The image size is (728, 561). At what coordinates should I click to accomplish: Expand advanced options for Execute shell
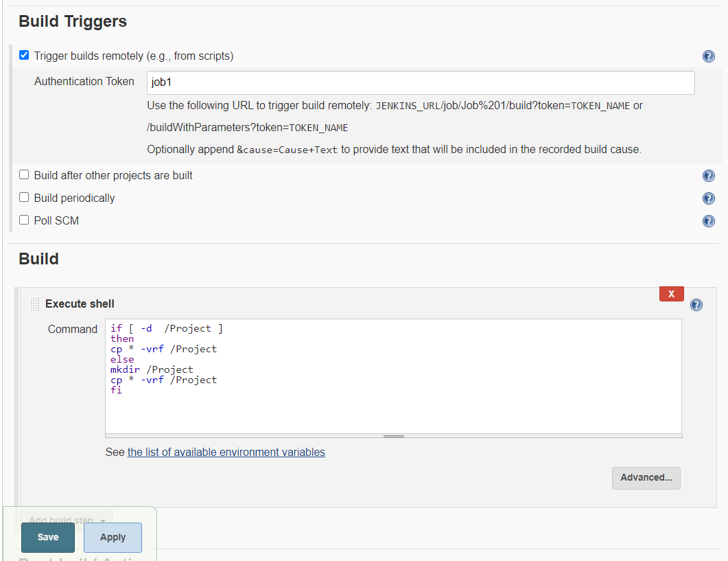(x=646, y=478)
